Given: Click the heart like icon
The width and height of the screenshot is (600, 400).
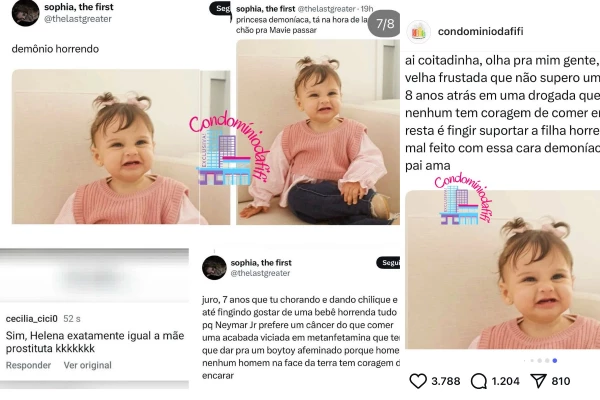Looking at the screenshot, I should pyautogui.click(x=418, y=381).
